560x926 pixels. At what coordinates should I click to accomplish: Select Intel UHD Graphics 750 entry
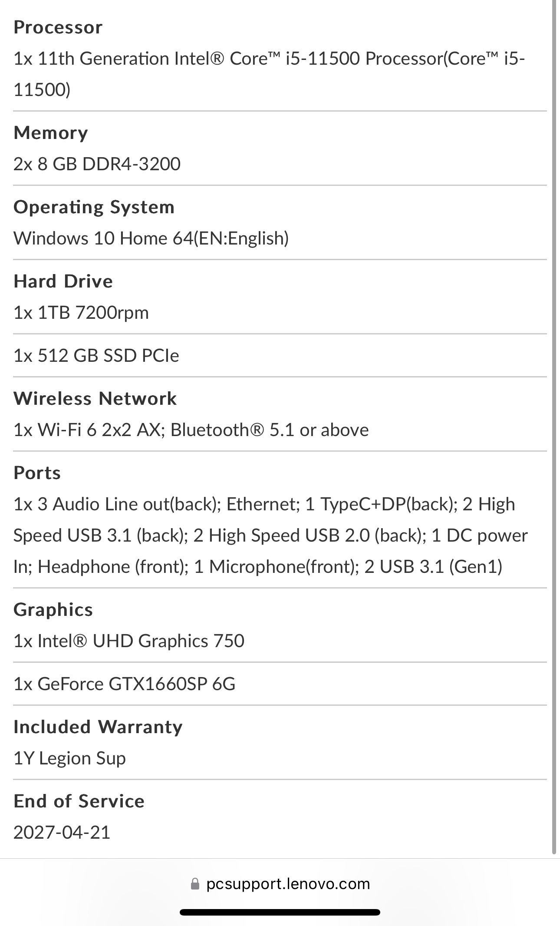coord(129,641)
